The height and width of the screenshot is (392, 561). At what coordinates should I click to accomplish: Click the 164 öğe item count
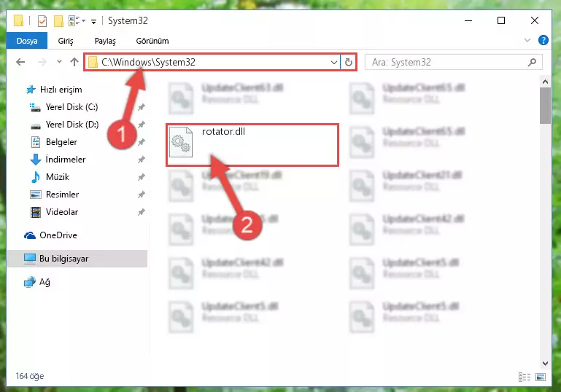[30, 376]
